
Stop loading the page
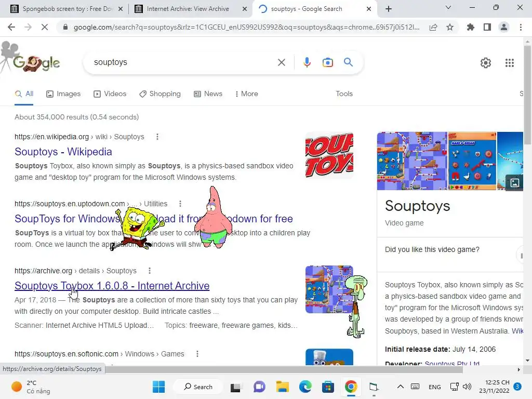[45, 27]
